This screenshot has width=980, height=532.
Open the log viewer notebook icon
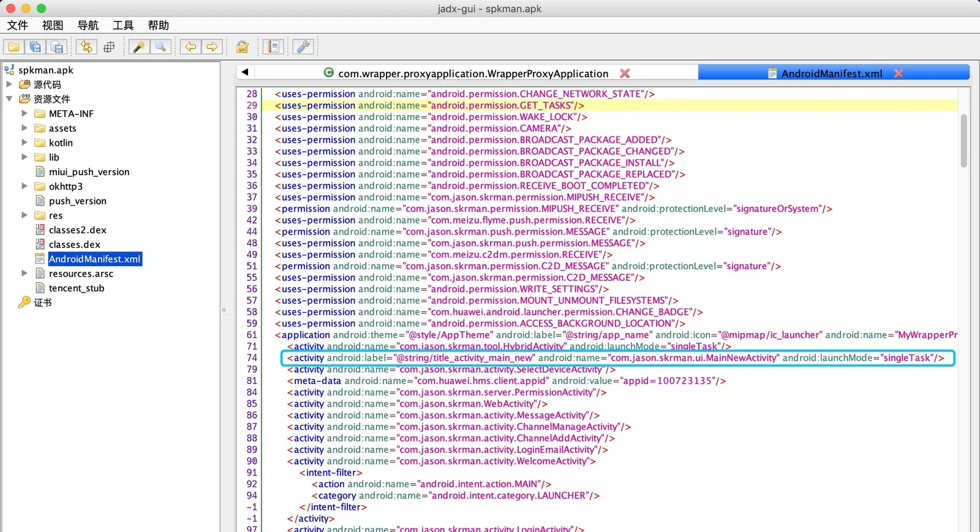point(273,47)
